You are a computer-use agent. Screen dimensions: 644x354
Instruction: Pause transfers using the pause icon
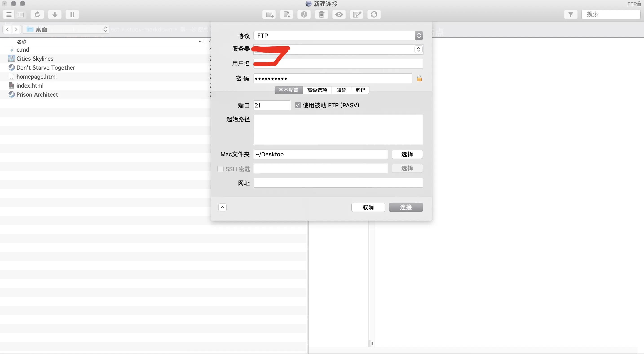pos(72,14)
